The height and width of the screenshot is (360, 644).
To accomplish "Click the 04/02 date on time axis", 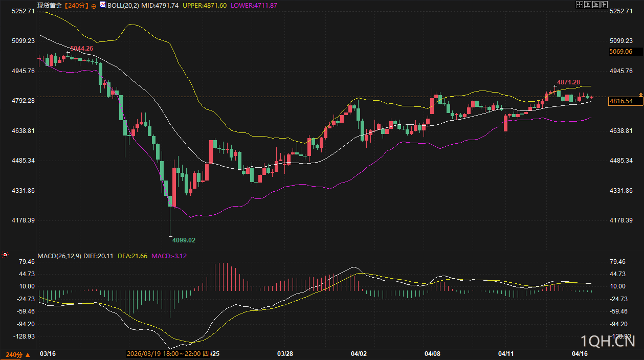I will (359, 354).
